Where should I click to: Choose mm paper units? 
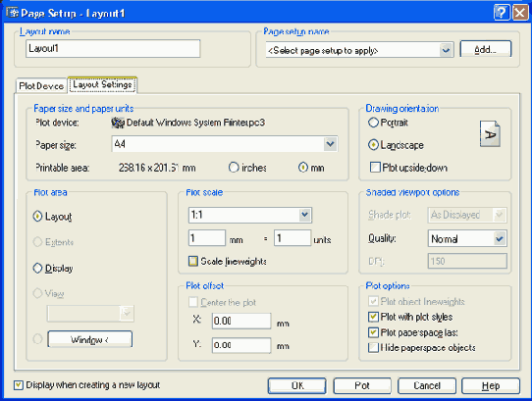(303, 168)
